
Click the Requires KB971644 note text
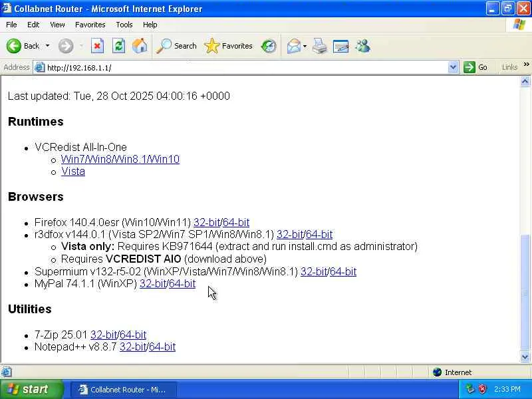click(x=239, y=246)
